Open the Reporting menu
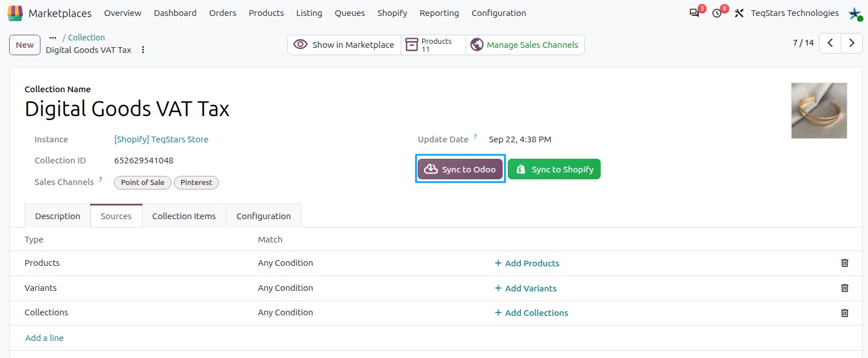This screenshot has height=358, width=868. click(x=439, y=13)
